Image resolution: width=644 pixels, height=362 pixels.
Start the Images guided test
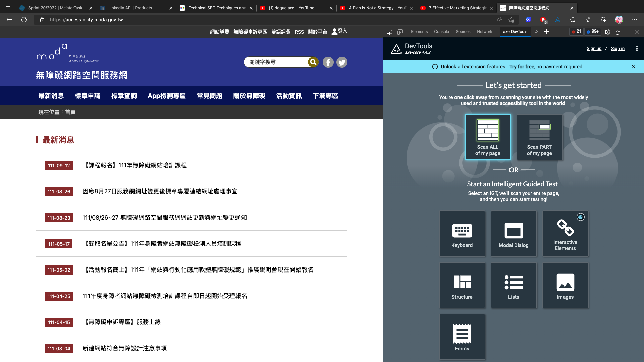[565, 285]
